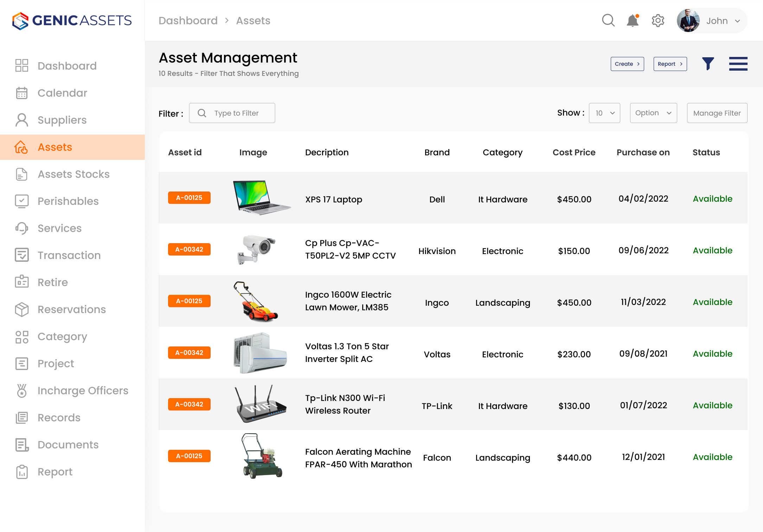Click the Assets Stocks document icon
763x532 pixels.
[x=22, y=174]
